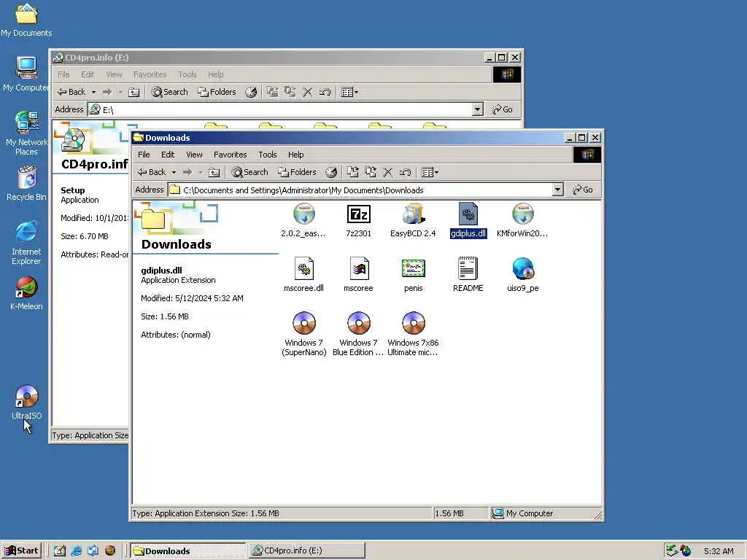Switch to CD4pro.info (E:) taskbar button

(x=307, y=551)
